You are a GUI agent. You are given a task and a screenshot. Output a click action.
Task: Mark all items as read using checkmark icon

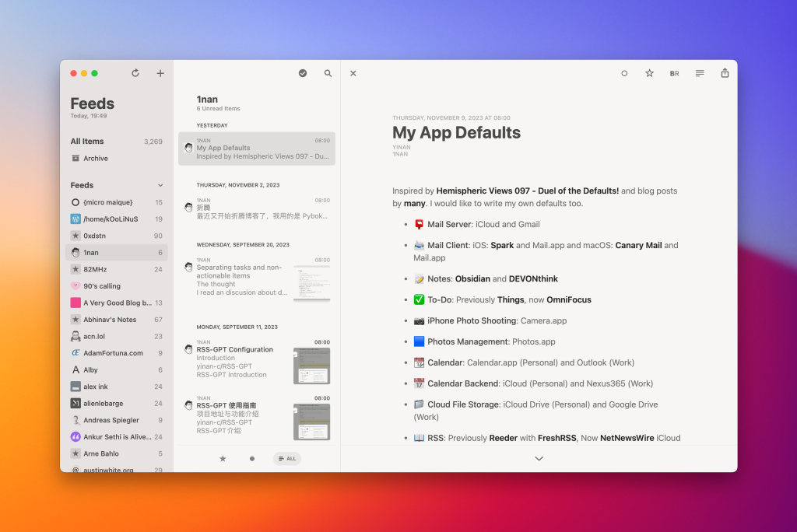pyautogui.click(x=302, y=72)
